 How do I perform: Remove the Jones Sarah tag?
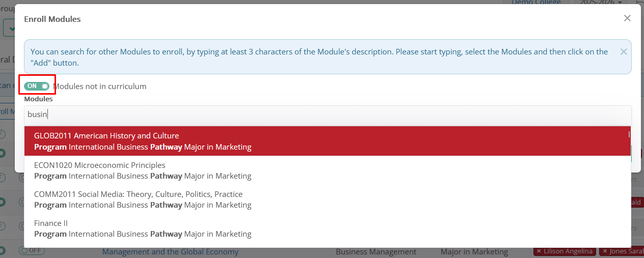604,251
